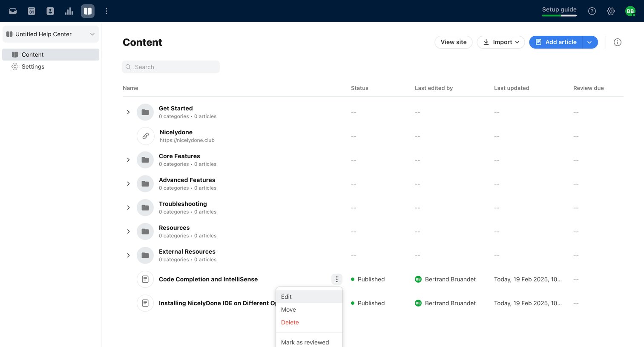Screen dimensions: 644x347
Task: Expand the Get Started collection
Action: 128,112
